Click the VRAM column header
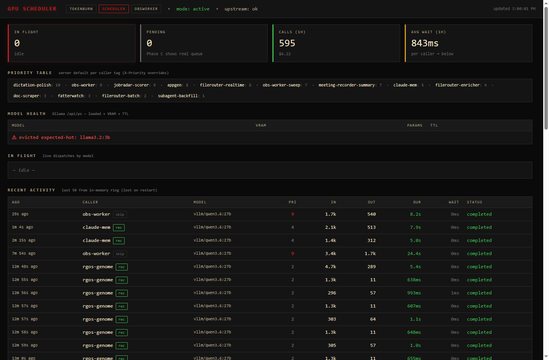The width and height of the screenshot is (549, 360). 261,125
